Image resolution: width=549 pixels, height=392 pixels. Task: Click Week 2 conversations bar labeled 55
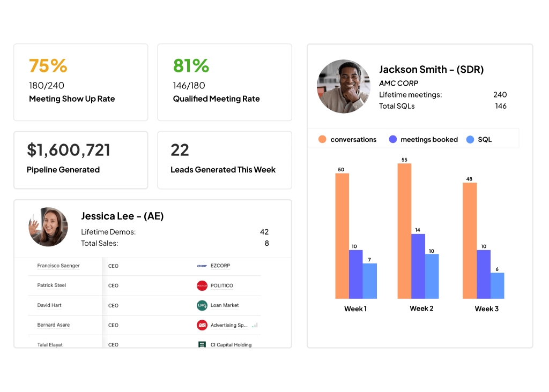click(x=404, y=231)
